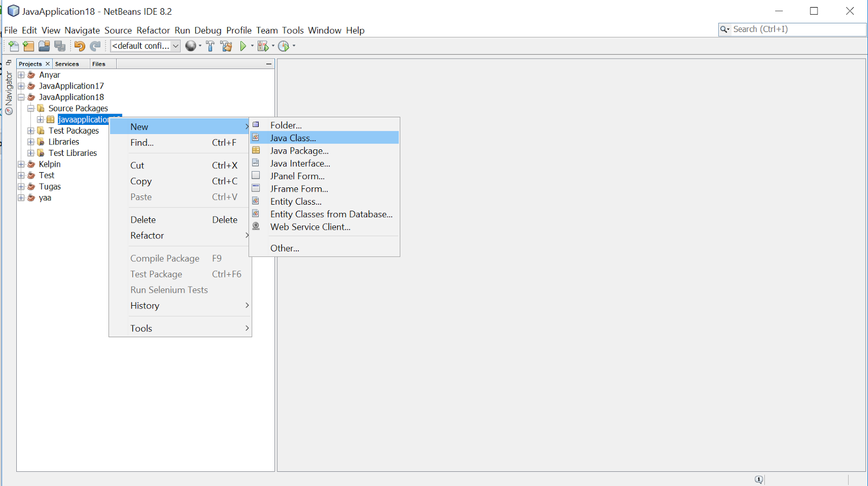The width and height of the screenshot is (868, 486).
Task: Open the Window menu
Action: [x=324, y=30]
